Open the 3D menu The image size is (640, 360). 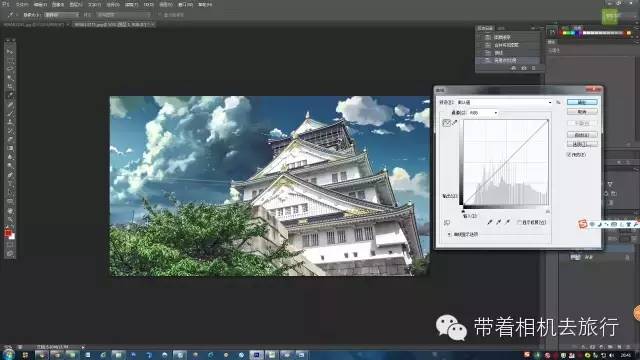pos(149,4)
